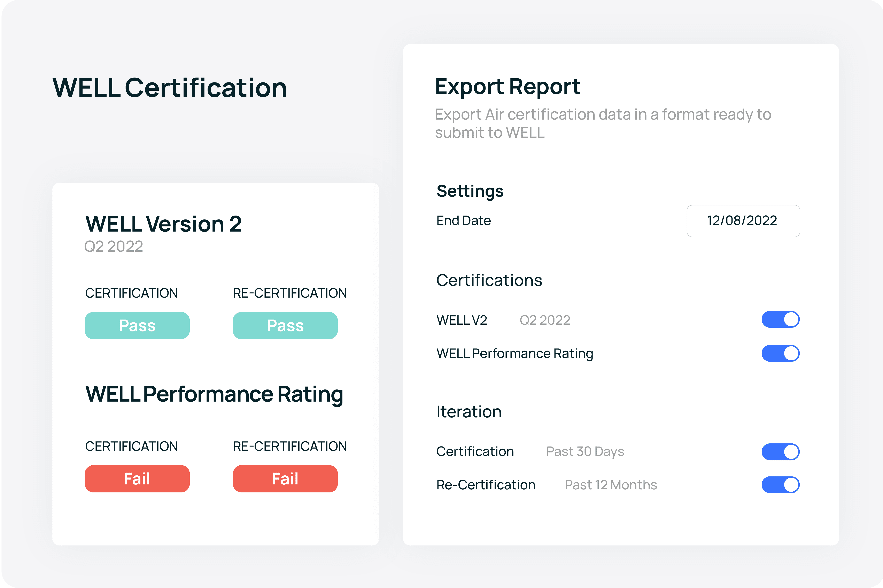Screen dimensions: 883x588
Task: Click the Pass badge under Re-Certification
Action: coord(285,325)
